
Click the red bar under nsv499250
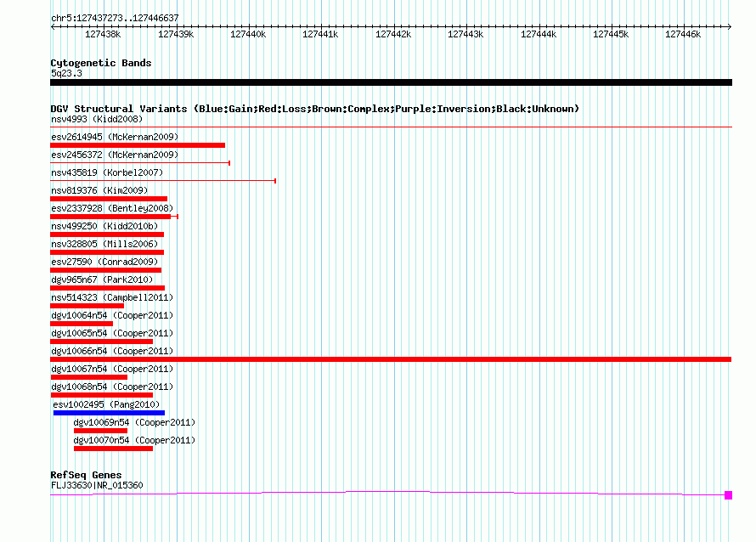(107, 234)
